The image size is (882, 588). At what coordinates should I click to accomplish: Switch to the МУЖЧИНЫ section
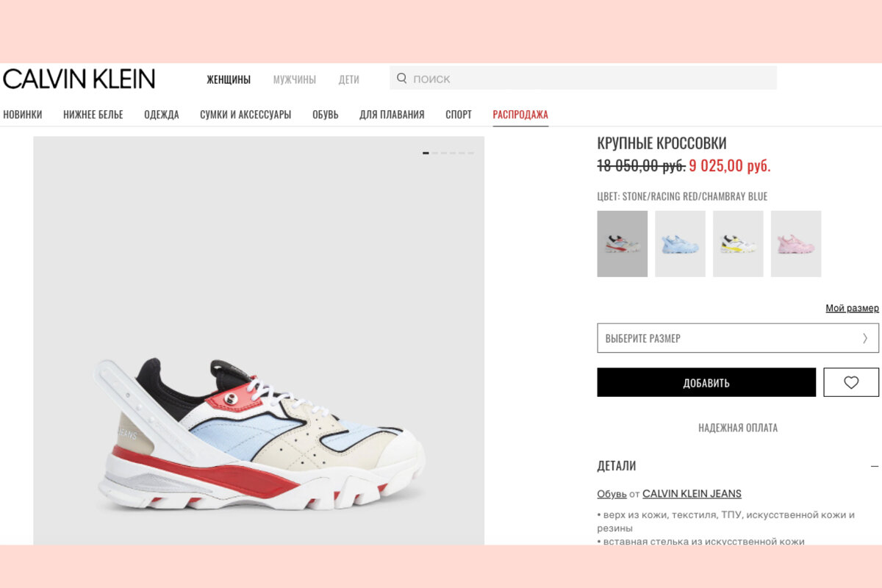click(295, 79)
